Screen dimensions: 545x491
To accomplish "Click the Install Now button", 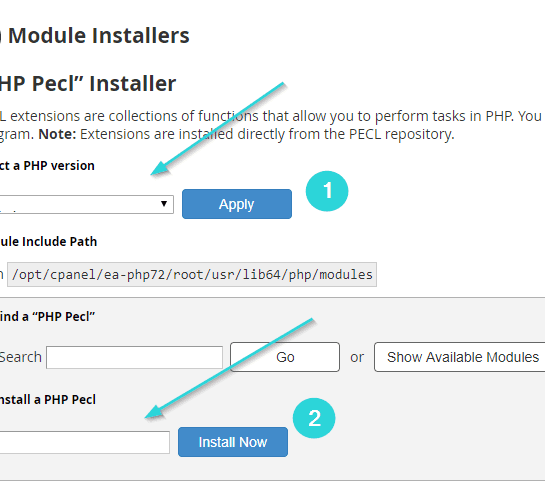I will pyautogui.click(x=233, y=442).
